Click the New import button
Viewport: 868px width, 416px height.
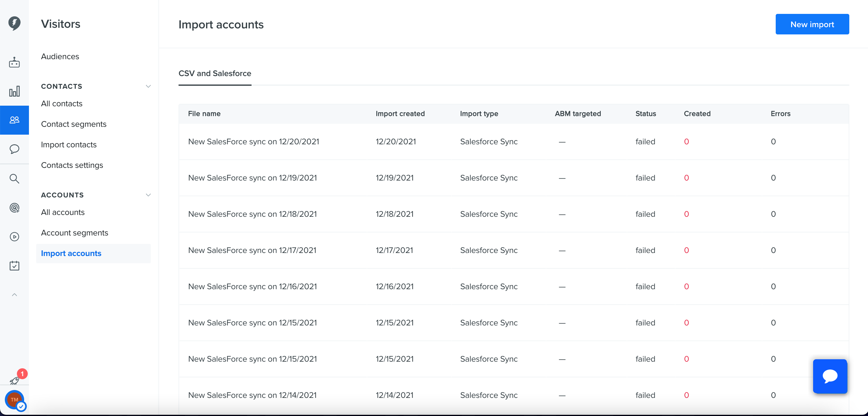pyautogui.click(x=812, y=24)
